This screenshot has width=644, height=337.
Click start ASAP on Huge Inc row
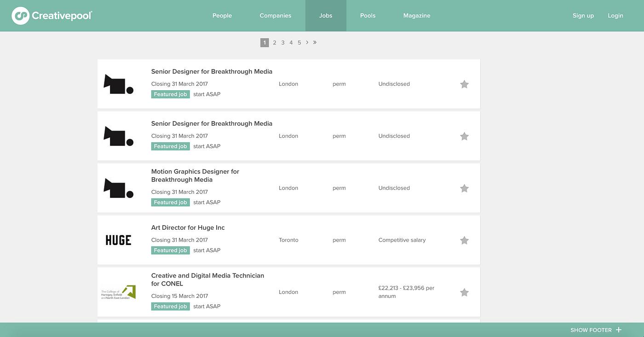(207, 250)
